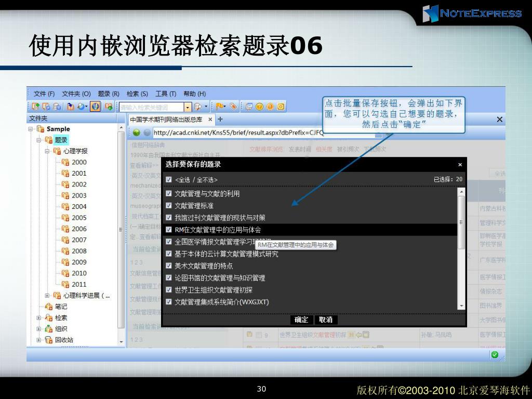Uncheck 论图书馆的文献管理与知识管理
The width and height of the screenshot is (532, 399).
click(x=169, y=278)
